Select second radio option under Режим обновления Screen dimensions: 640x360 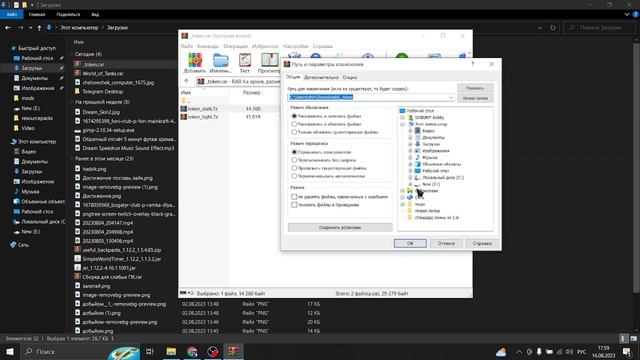click(294, 124)
